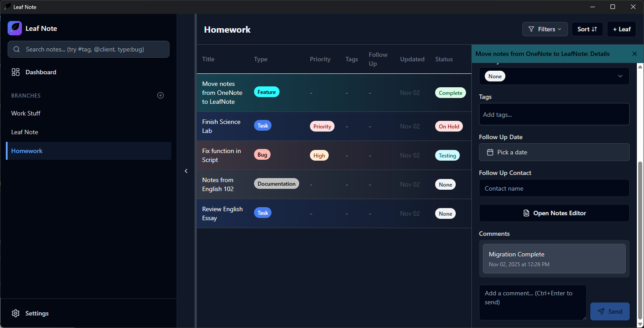Close the details panel with X
Image resolution: width=644 pixels, height=328 pixels.
click(x=634, y=54)
